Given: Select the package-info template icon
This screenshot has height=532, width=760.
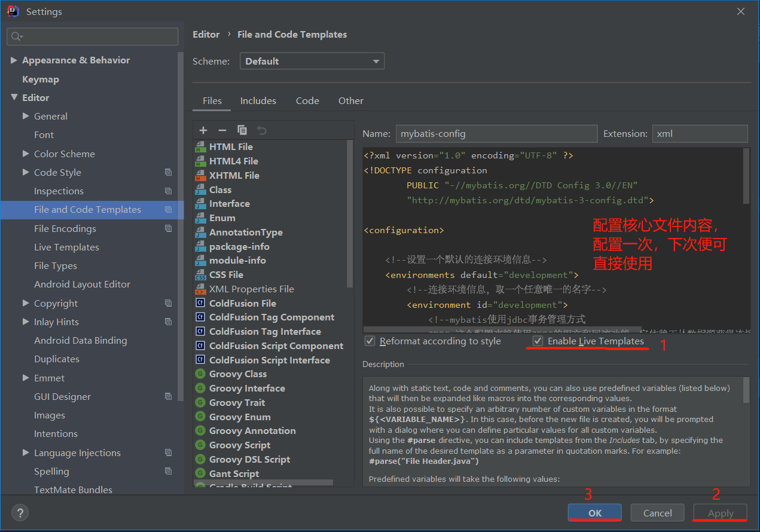Looking at the screenshot, I should click(200, 247).
